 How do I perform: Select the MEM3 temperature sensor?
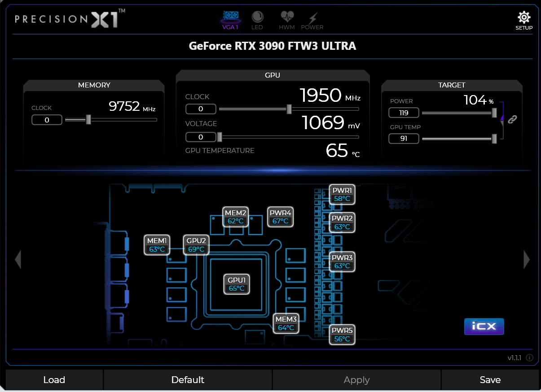click(286, 323)
